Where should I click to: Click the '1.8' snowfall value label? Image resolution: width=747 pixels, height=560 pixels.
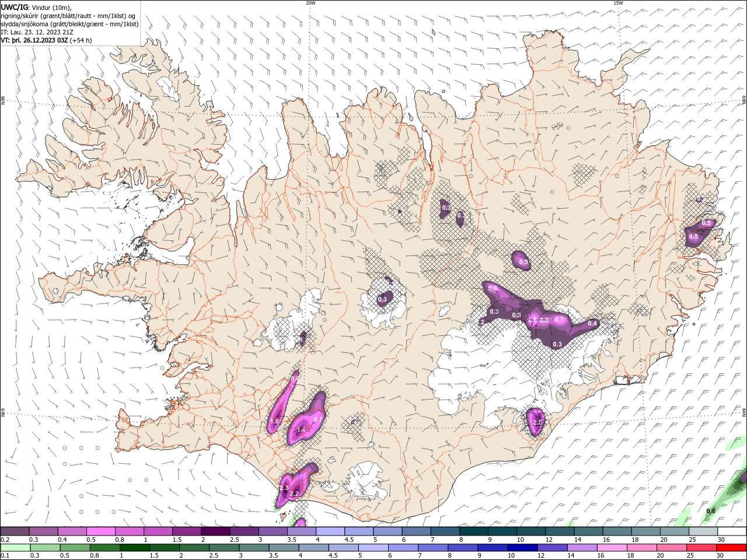coord(275,421)
